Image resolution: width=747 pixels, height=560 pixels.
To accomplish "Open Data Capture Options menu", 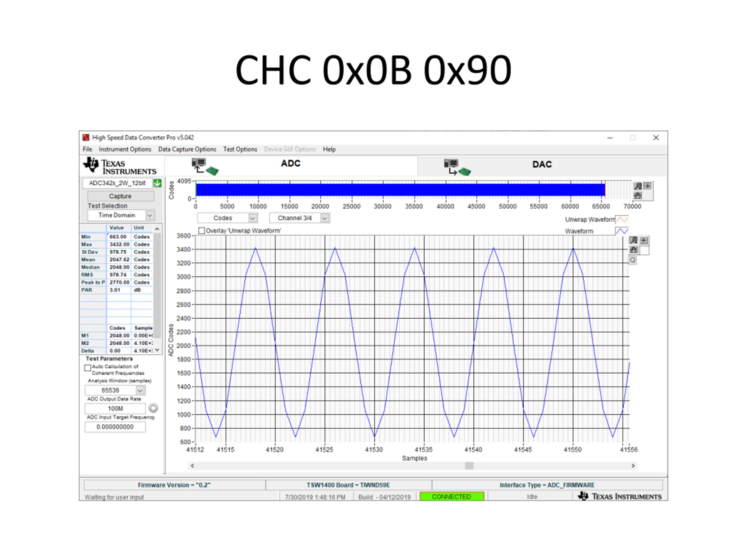I will click(x=187, y=149).
